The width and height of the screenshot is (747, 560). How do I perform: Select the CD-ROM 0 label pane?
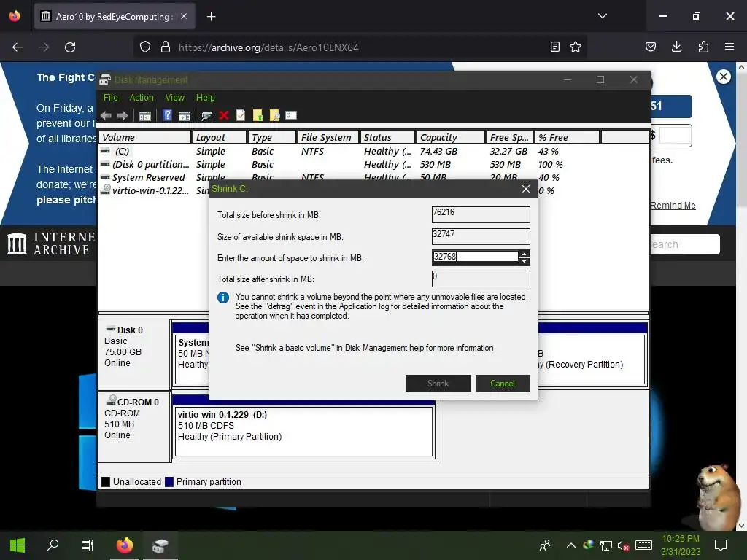click(x=134, y=427)
